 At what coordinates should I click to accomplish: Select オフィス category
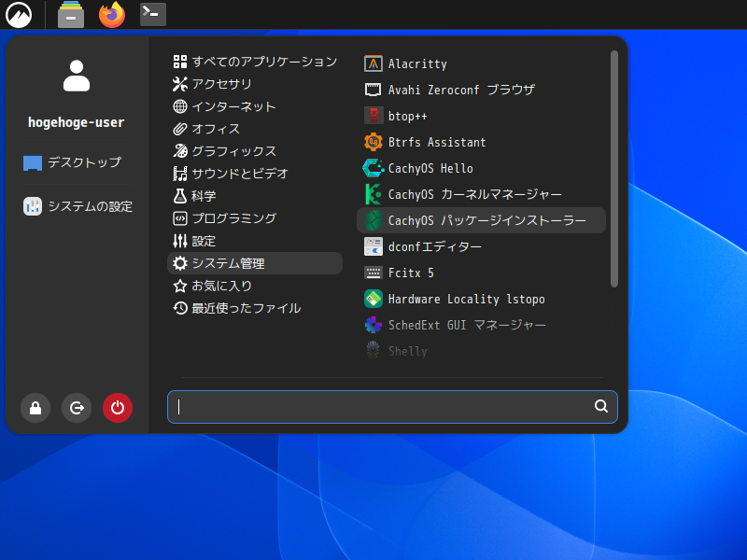click(x=255, y=129)
